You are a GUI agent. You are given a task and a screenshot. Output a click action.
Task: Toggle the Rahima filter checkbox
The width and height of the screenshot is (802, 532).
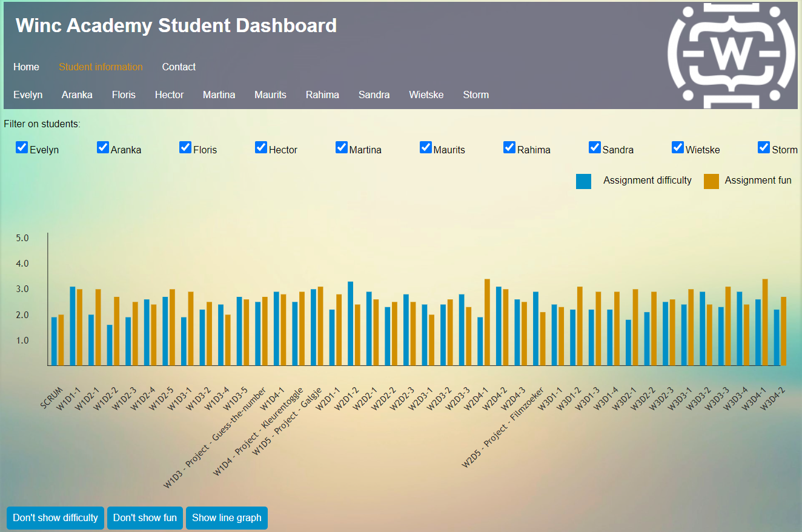[x=509, y=147]
